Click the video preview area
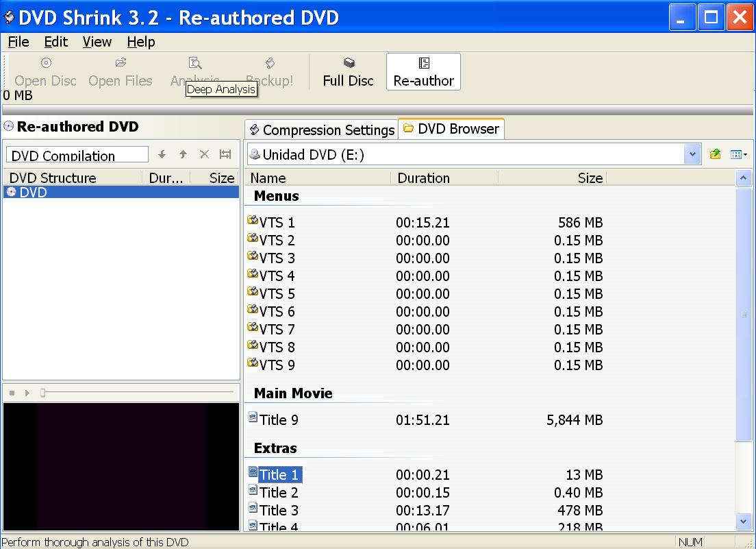 point(121,467)
